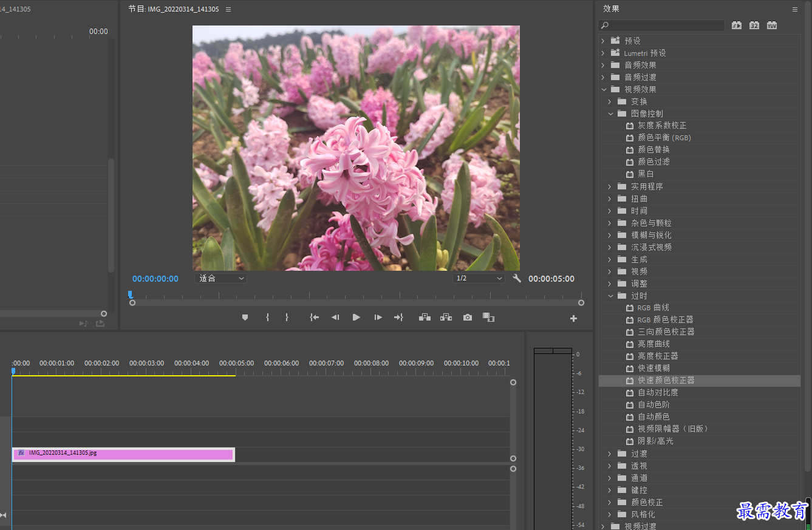Screen dimensions: 812x530
Task: Click the Lift button in program monitor
Action: point(425,318)
